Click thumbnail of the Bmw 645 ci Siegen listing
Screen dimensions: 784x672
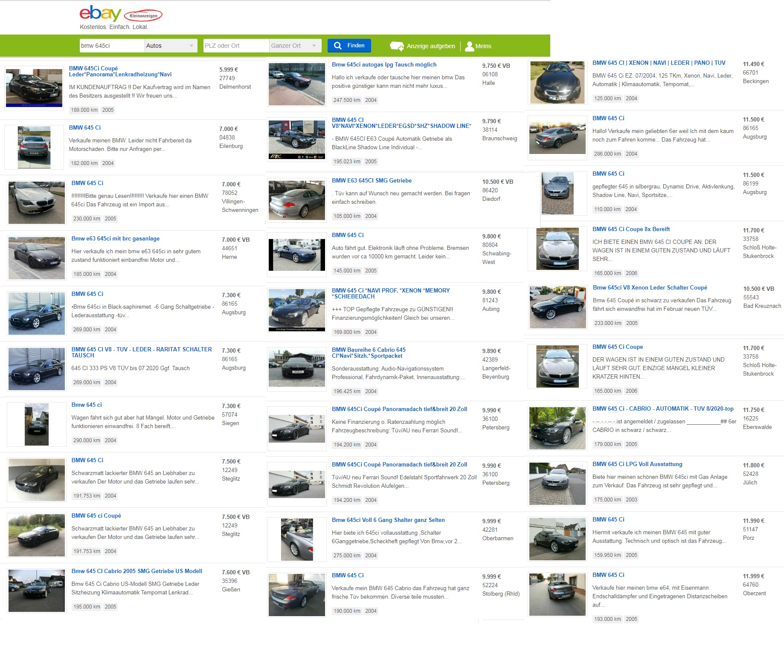(37, 424)
